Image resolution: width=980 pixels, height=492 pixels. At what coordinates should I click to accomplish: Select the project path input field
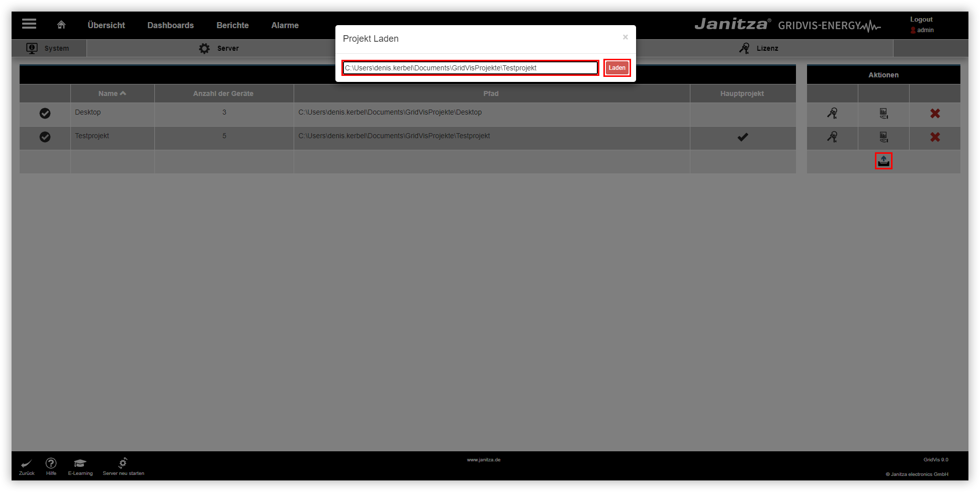click(469, 67)
